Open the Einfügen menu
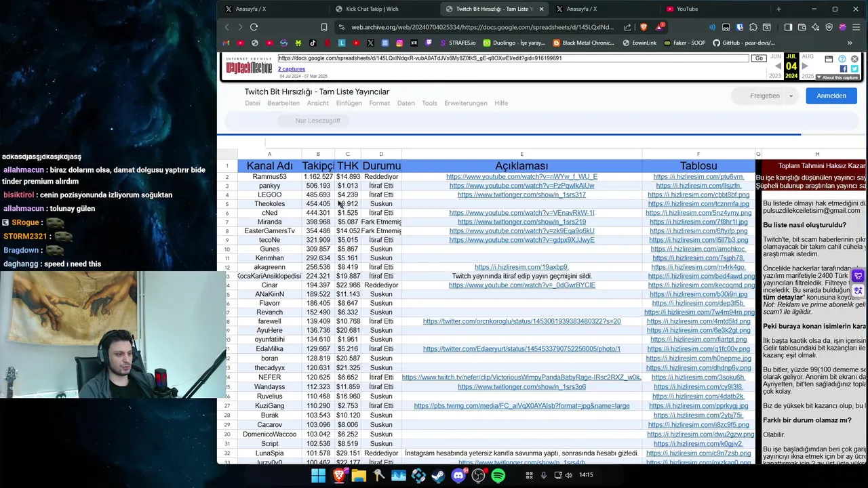 pos(349,103)
